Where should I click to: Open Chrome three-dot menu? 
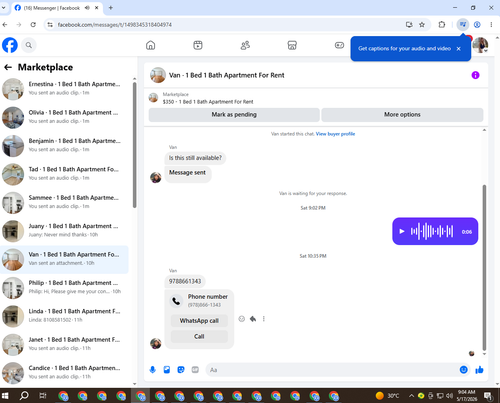pos(491,24)
